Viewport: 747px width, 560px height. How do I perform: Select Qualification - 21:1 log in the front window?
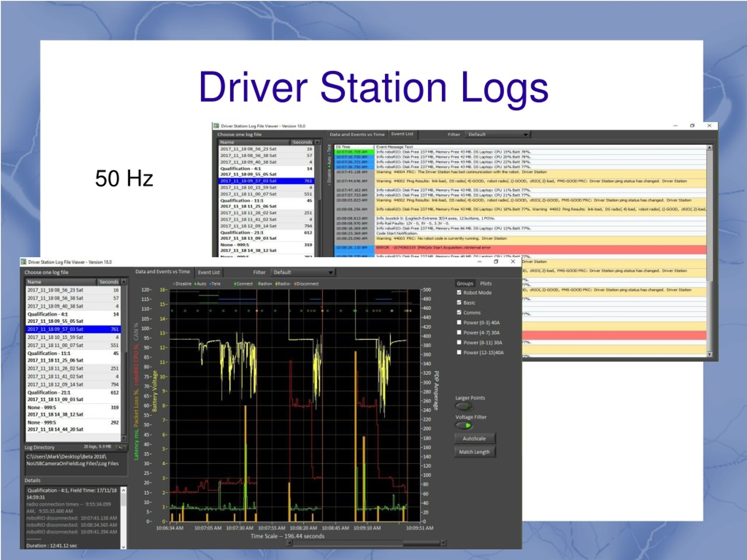pyautogui.click(x=73, y=396)
